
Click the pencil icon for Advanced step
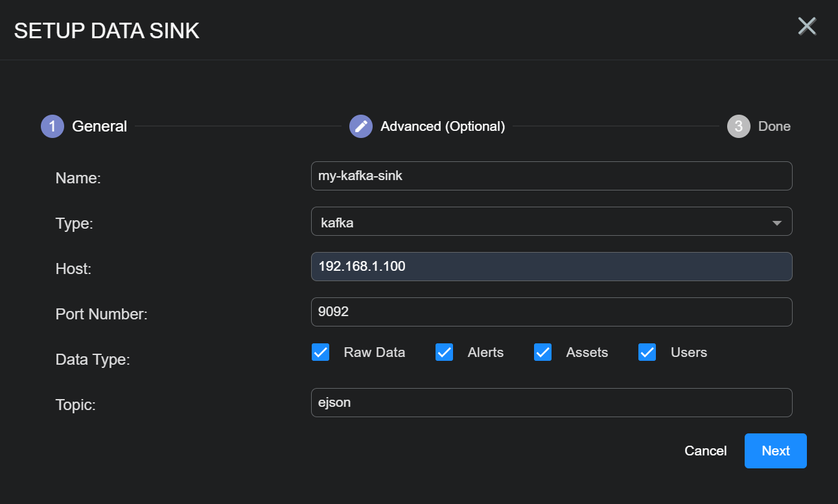point(361,126)
